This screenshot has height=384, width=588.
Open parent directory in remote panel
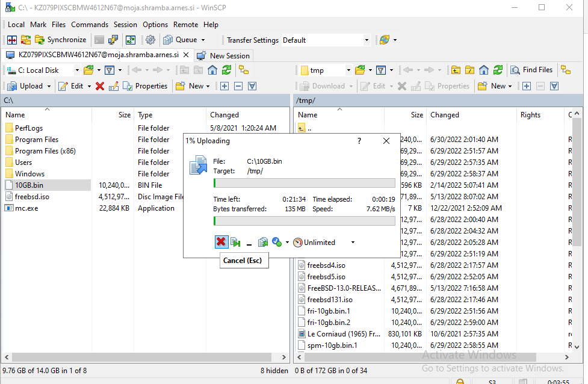[x=456, y=69]
